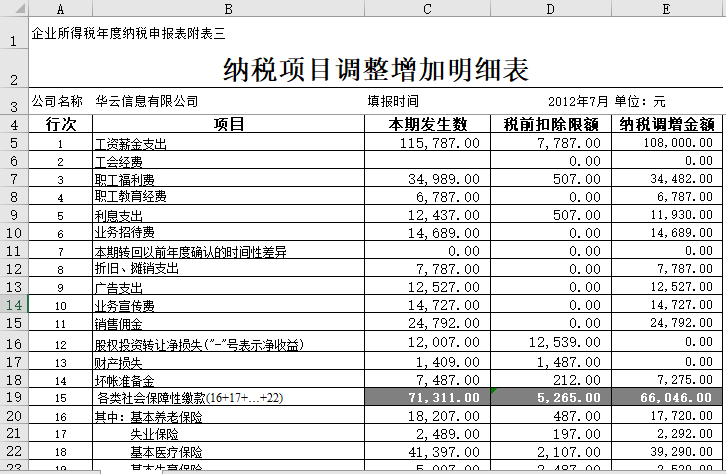The width and height of the screenshot is (726, 474).
Task: Click the 本期发生数 header cell
Action: (427, 125)
